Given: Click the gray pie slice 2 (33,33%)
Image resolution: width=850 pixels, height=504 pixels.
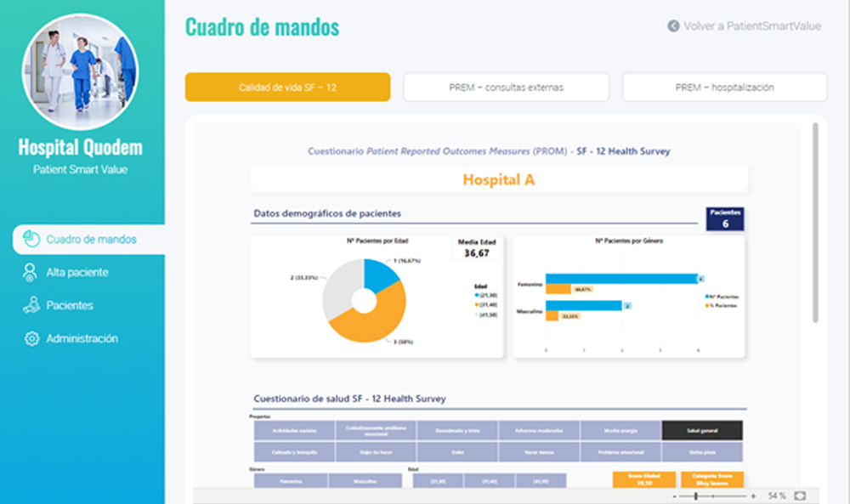Looking at the screenshot, I should (x=339, y=287).
